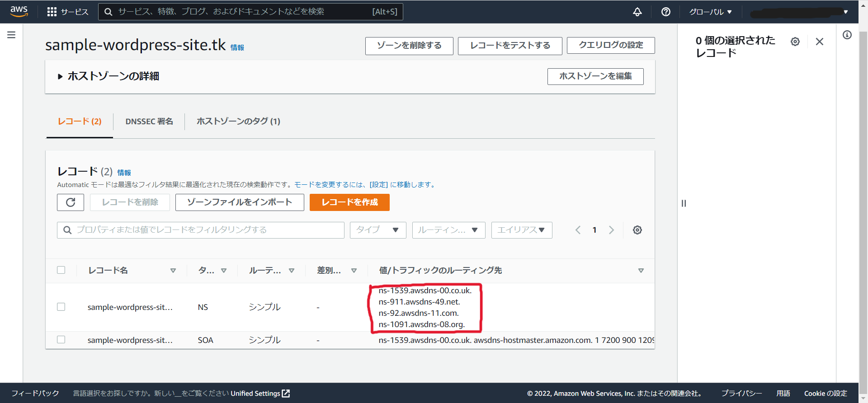
Task: Click クエリログの設定 button
Action: point(611,45)
